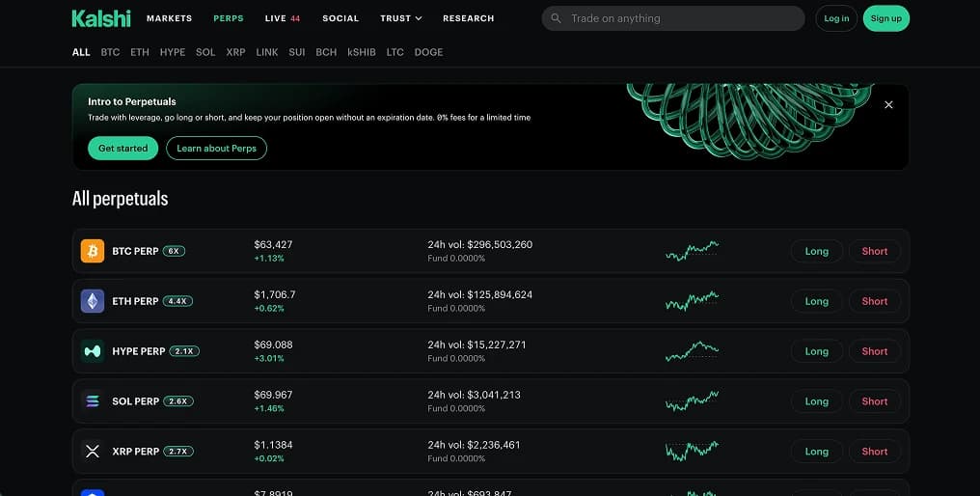Go Short on BTC PERP
The width and height of the screenshot is (980, 496).
pyautogui.click(x=874, y=251)
